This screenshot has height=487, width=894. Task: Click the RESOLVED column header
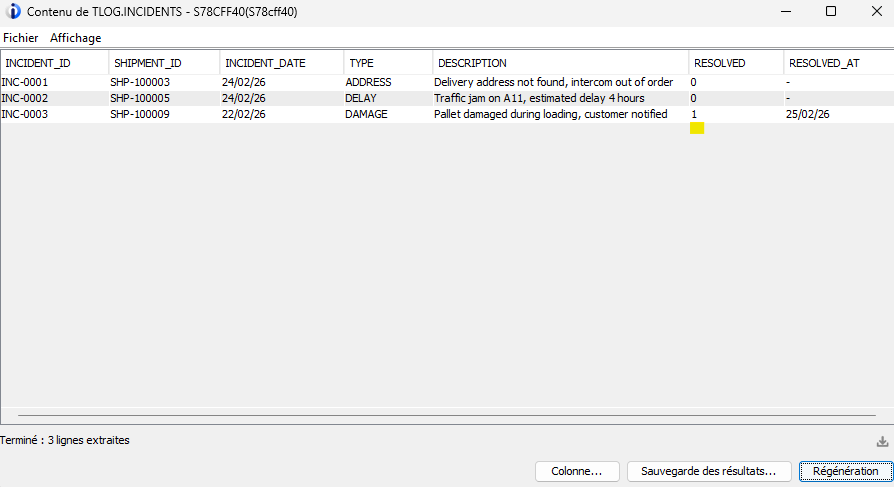pos(736,63)
